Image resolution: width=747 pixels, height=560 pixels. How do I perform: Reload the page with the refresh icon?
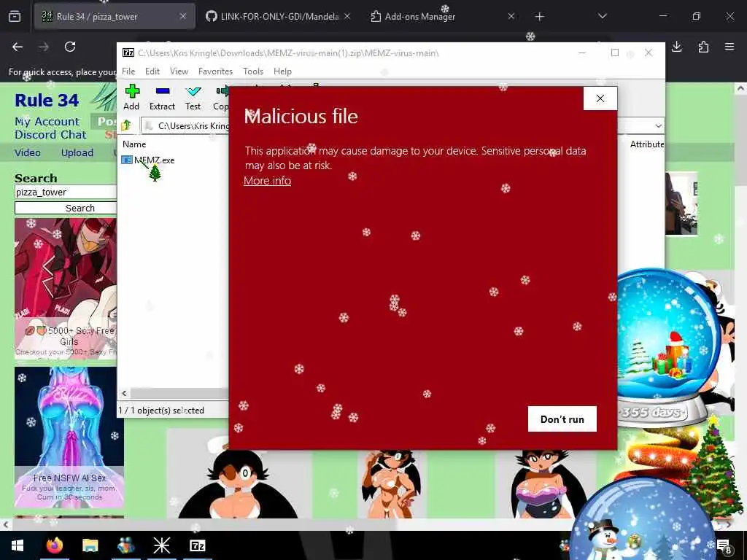[70, 47]
